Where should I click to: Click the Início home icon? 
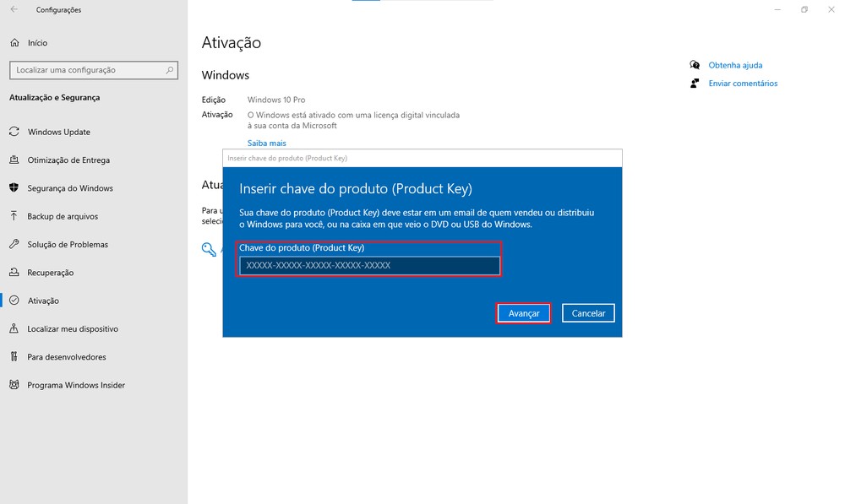click(14, 42)
